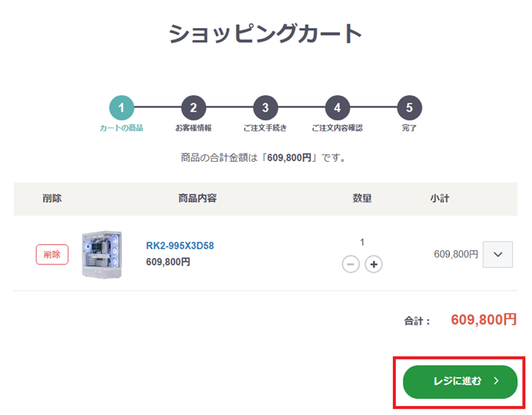Click the 数量 column header
532x415 pixels.
click(x=362, y=198)
